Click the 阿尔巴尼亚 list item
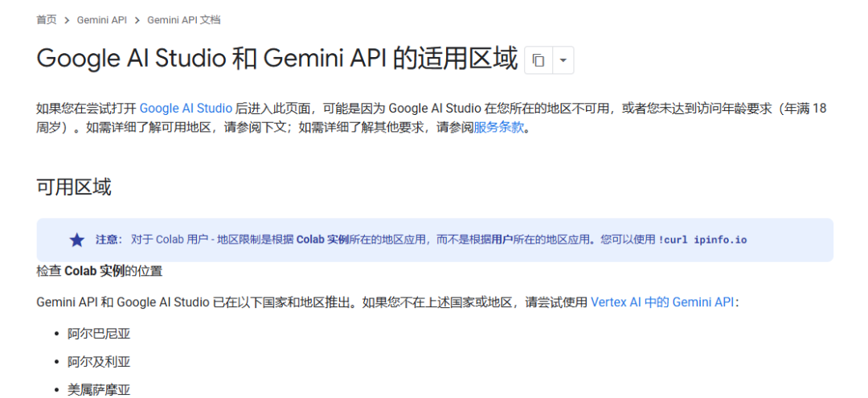 tap(99, 334)
